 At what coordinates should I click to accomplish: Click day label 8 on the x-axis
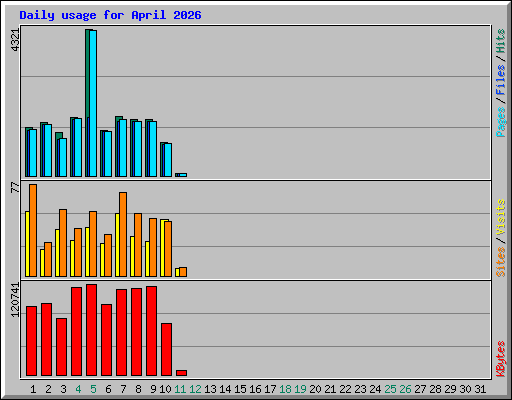pos(138,389)
